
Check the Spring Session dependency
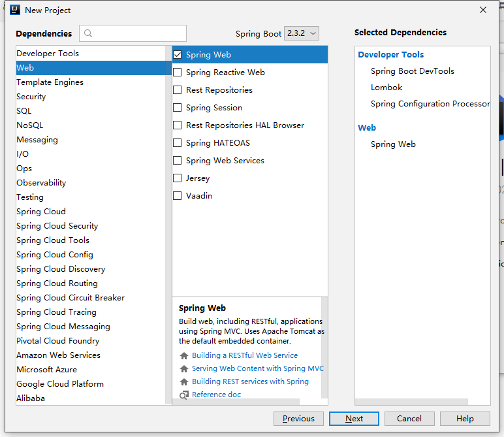coord(178,108)
